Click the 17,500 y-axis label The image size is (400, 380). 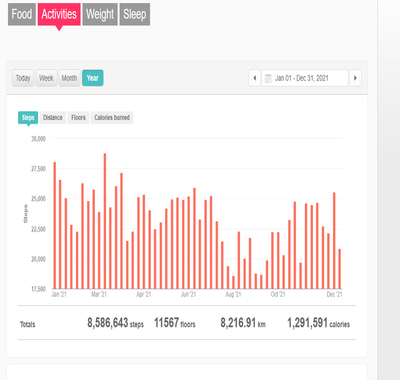tap(38, 289)
